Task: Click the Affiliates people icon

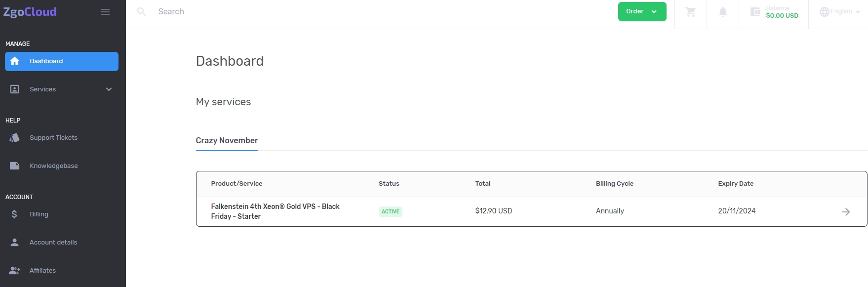Action: point(15,271)
